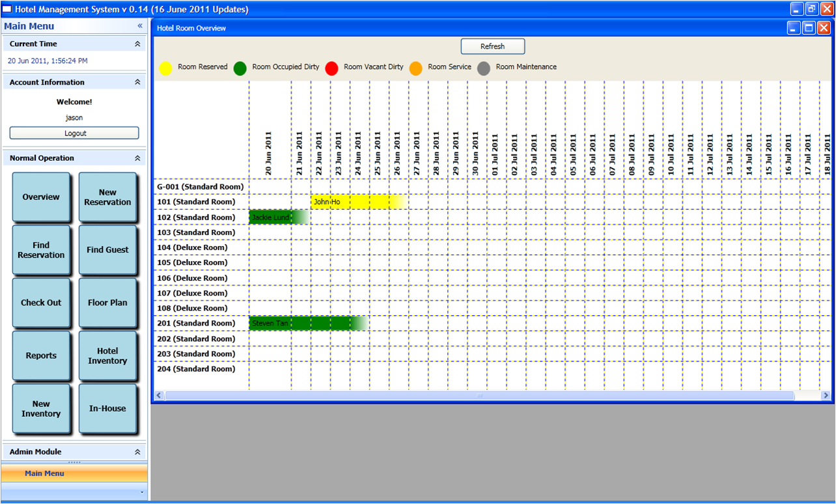Log out of jason's account
This screenshot has height=504, width=836.
pos(74,133)
